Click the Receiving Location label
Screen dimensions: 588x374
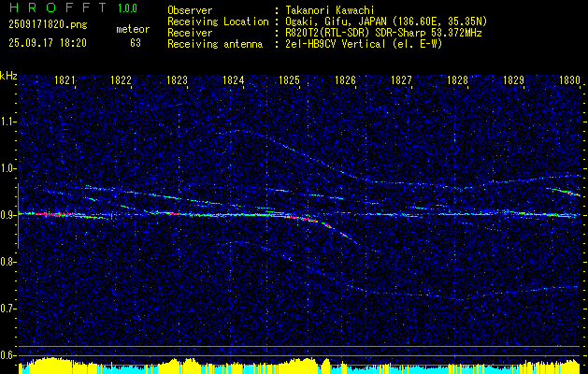218,22
